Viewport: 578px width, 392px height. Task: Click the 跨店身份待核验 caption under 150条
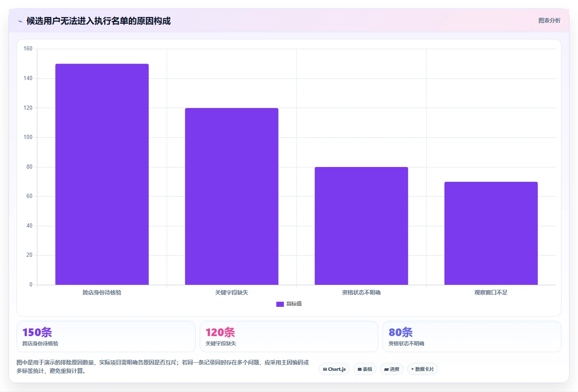[x=40, y=344]
